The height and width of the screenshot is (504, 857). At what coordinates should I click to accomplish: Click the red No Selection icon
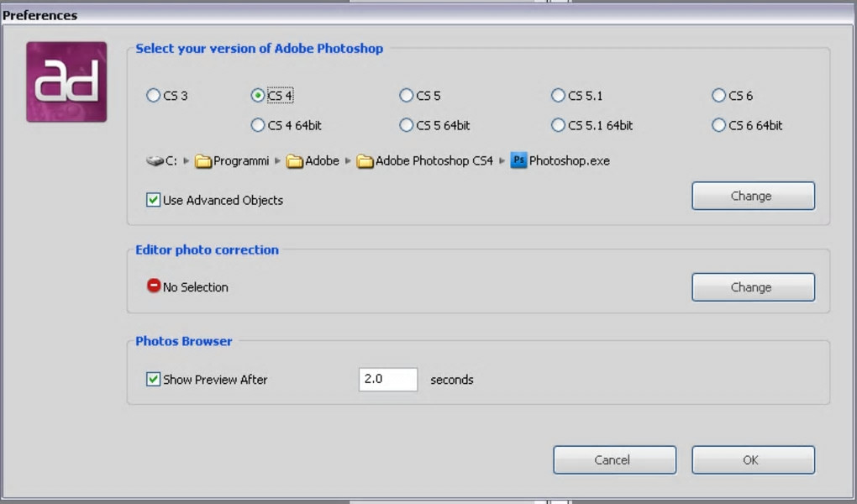pos(154,286)
